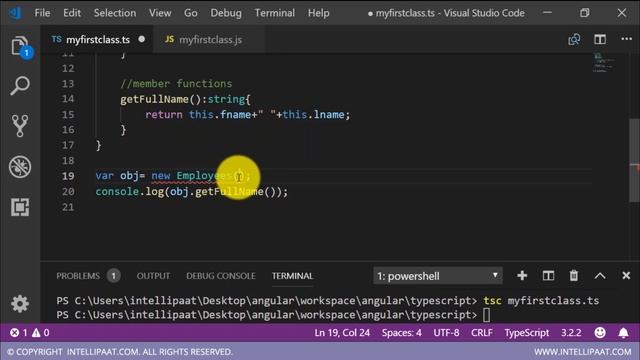Open the powershell terminal selector dropdown
Image resolution: width=640 pixels, height=360 pixels.
click(438, 276)
